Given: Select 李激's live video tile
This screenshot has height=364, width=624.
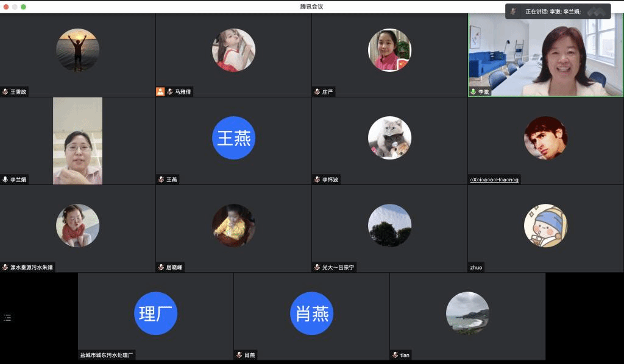Looking at the screenshot, I should click(545, 55).
